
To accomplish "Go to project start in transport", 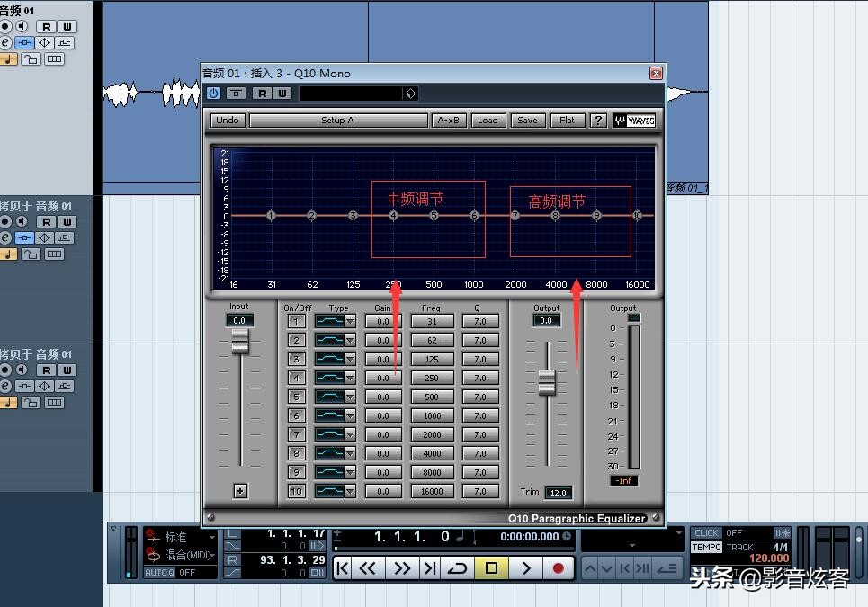I will (x=343, y=568).
